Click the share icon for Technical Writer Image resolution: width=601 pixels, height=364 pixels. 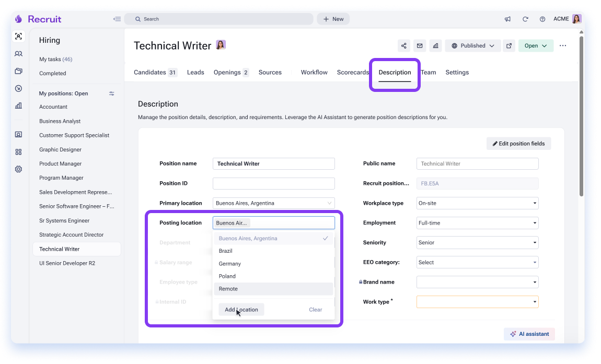[403, 45]
